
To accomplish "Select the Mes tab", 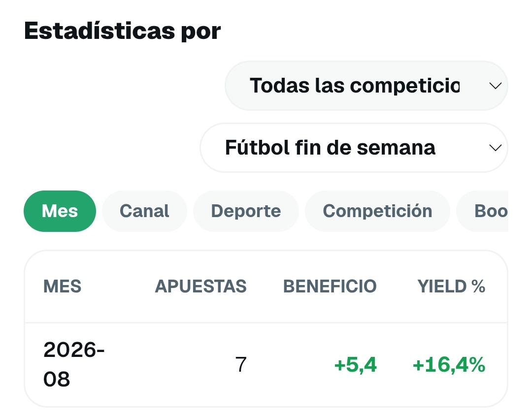I will click(60, 211).
